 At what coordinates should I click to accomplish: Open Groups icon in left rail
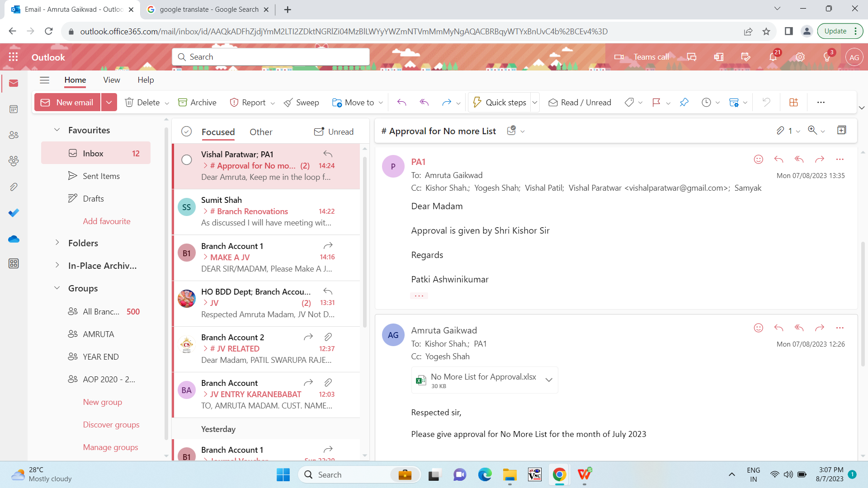(14, 160)
